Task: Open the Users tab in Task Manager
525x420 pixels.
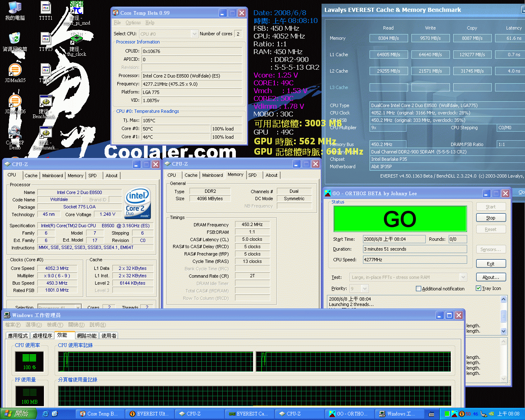Action: [x=109, y=336]
